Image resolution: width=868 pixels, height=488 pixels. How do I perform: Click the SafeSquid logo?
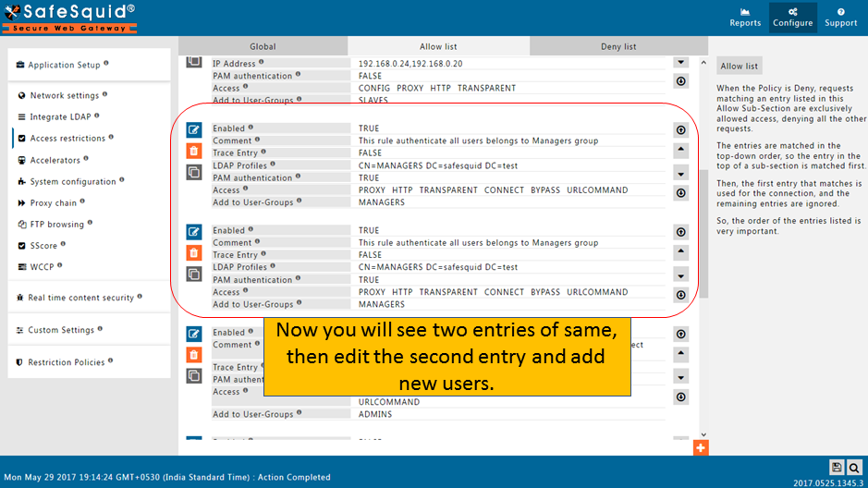(69, 18)
